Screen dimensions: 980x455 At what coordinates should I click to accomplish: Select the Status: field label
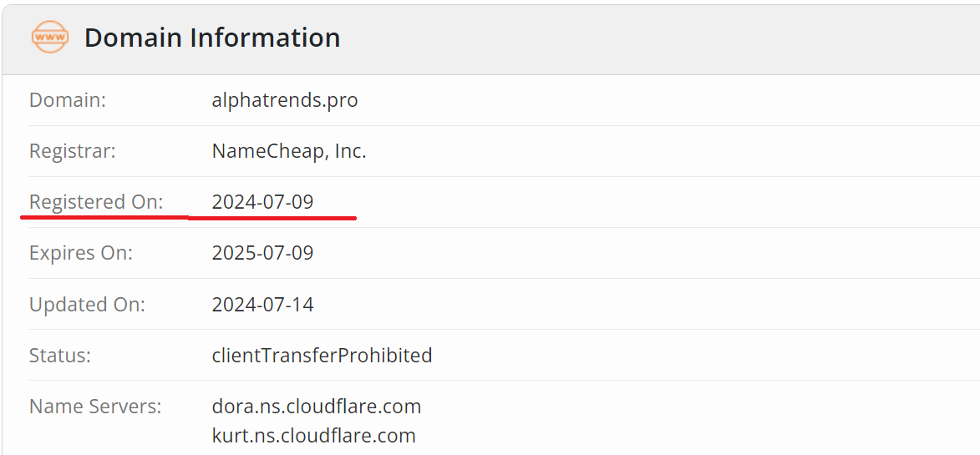[60, 355]
